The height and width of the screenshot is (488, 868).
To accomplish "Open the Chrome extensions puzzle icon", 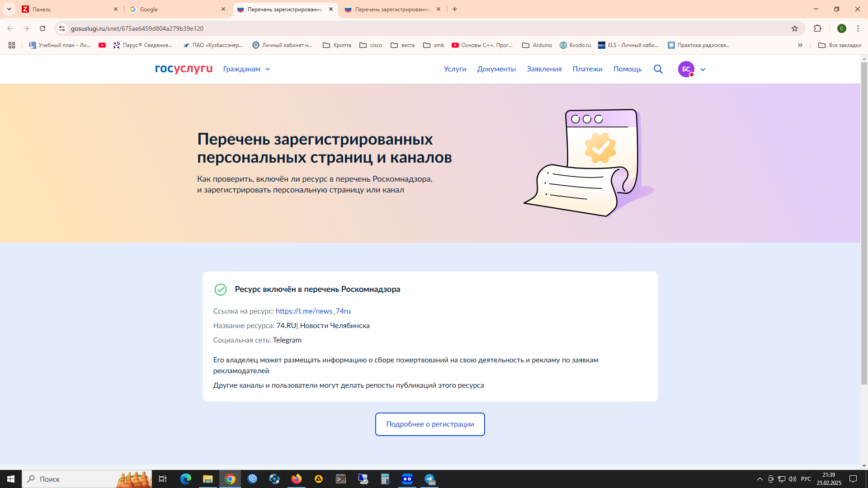I will point(818,28).
